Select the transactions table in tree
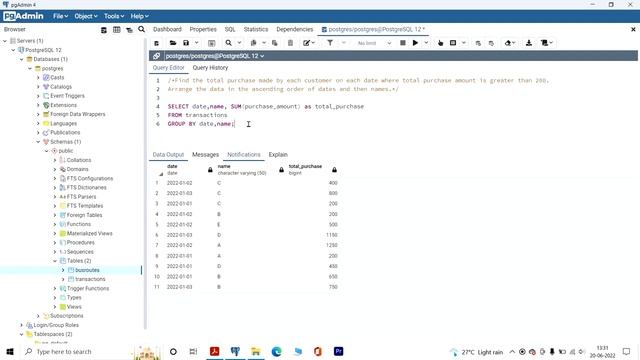The height and width of the screenshot is (360, 640). 90,279
